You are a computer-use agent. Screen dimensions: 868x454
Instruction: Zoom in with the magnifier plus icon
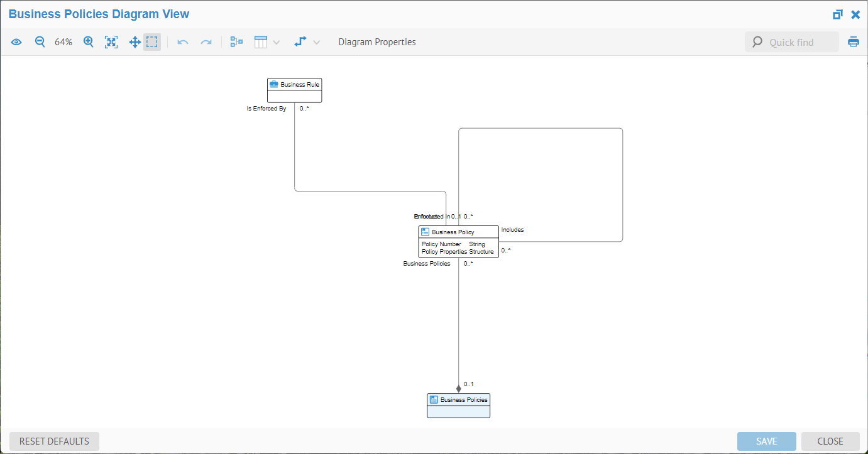pyautogui.click(x=89, y=42)
